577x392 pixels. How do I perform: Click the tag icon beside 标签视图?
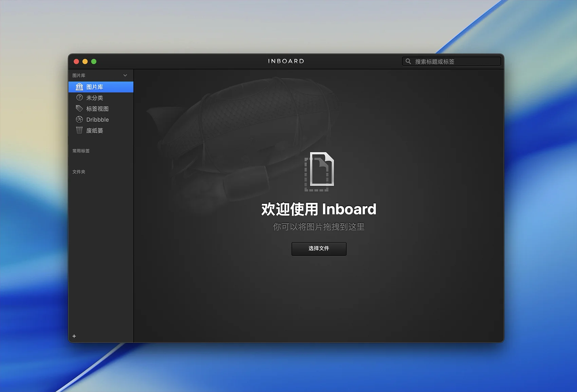pos(79,109)
